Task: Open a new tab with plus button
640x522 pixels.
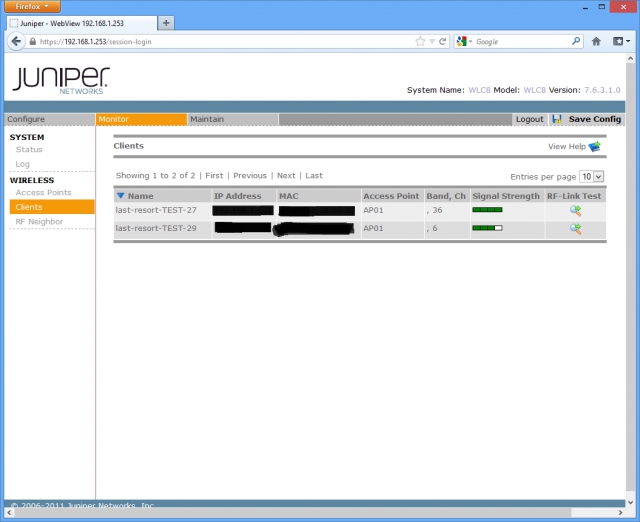Action: coord(166,23)
